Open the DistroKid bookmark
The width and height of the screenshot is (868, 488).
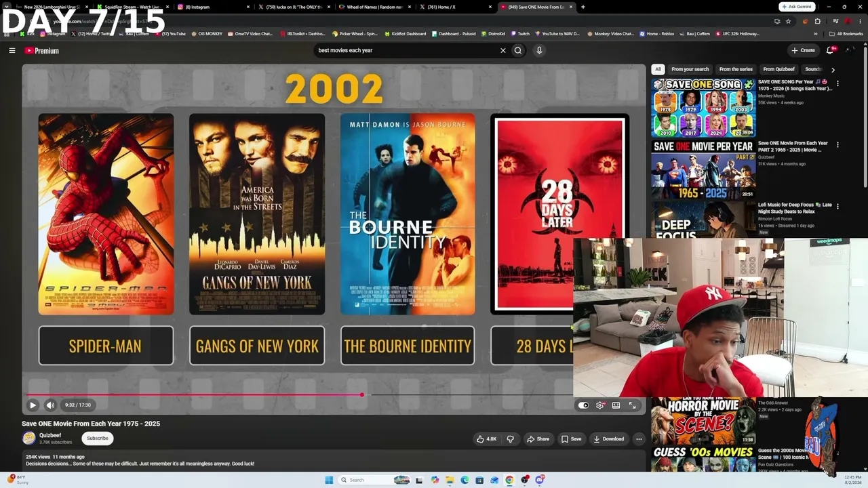(x=493, y=33)
